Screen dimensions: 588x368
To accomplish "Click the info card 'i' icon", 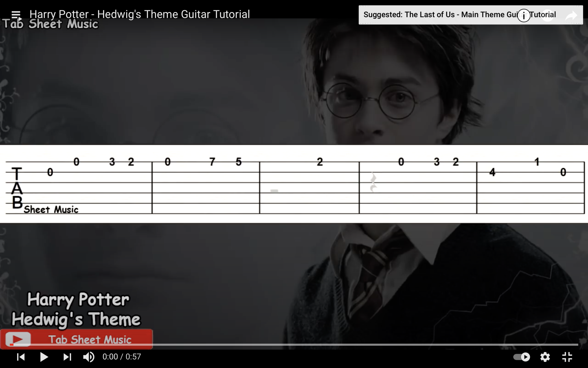I will tap(524, 15).
